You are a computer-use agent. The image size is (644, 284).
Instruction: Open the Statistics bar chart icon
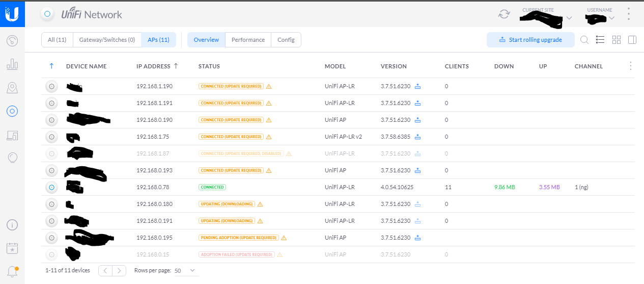pyautogui.click(x=12, y=64)
